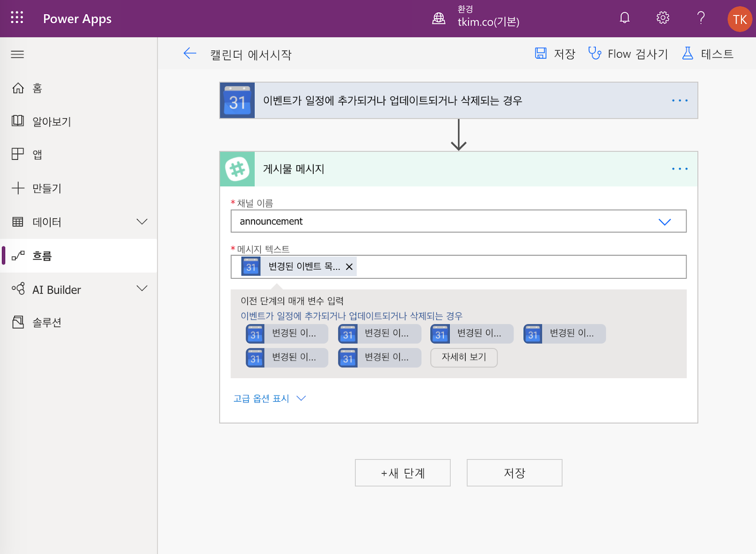Click the 데이터 table icon
Viewport: 756px width, 554px height.
[18, 222]
